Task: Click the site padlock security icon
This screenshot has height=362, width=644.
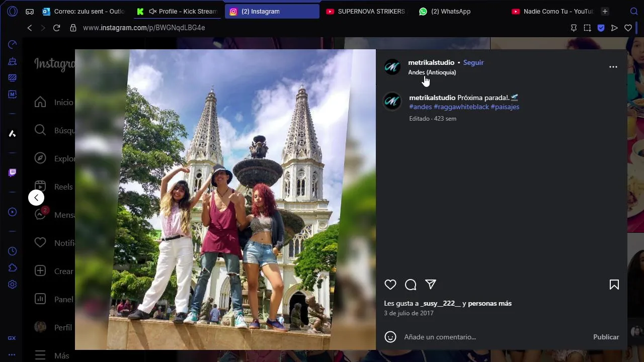Action: pos(73,28)
